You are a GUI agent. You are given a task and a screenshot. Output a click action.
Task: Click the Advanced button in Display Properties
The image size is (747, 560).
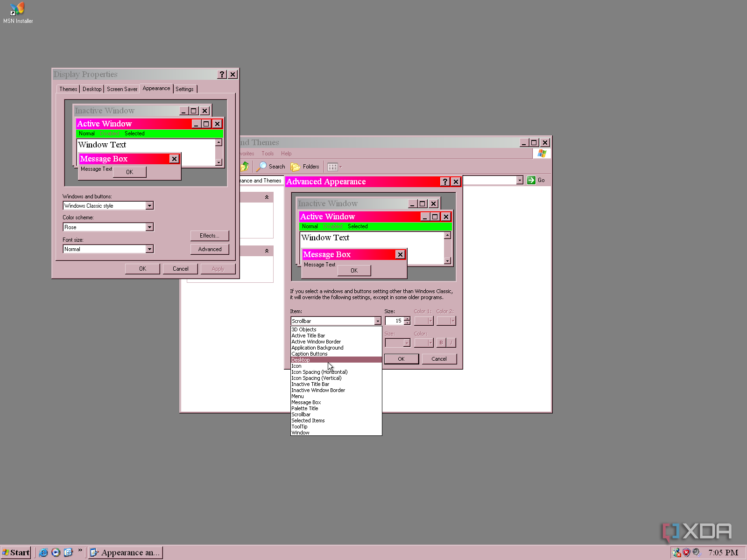210,249
